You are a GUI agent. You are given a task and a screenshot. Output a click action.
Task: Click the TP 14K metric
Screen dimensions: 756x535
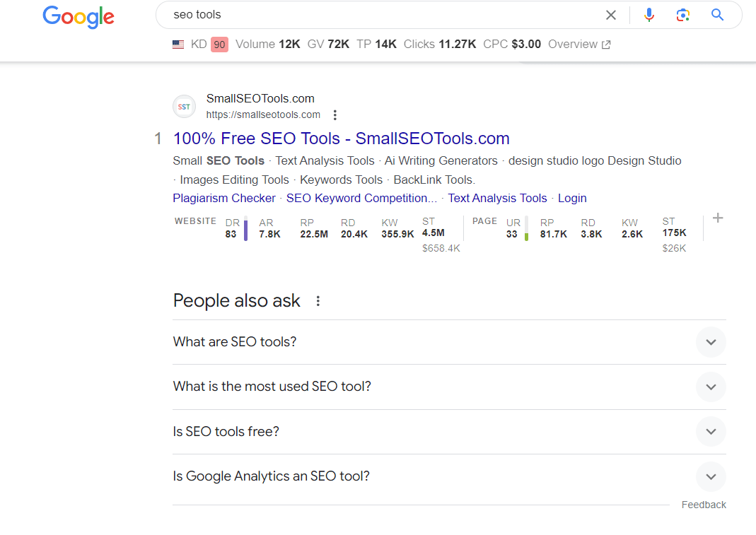point(376,45)
